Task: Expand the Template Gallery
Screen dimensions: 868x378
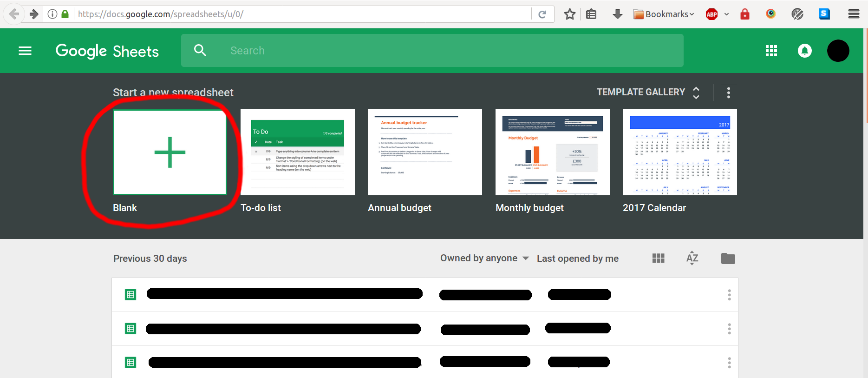Action: [648, 92]
